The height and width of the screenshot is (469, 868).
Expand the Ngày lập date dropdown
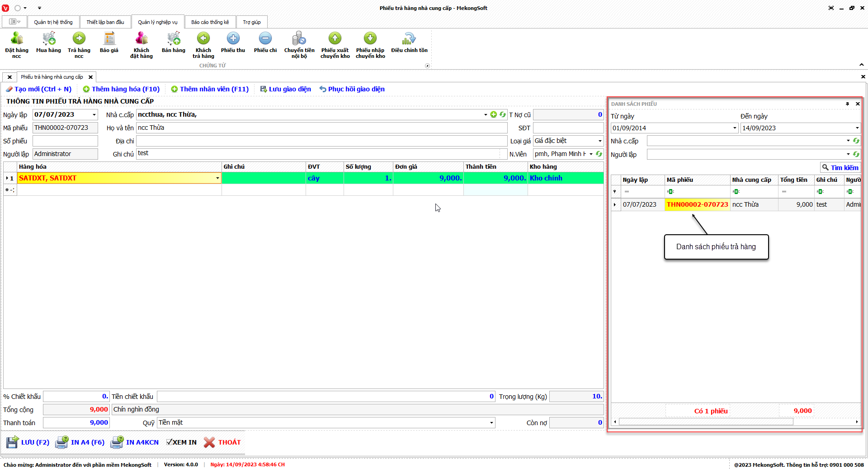pyautogui.click(x=94, y=115)
